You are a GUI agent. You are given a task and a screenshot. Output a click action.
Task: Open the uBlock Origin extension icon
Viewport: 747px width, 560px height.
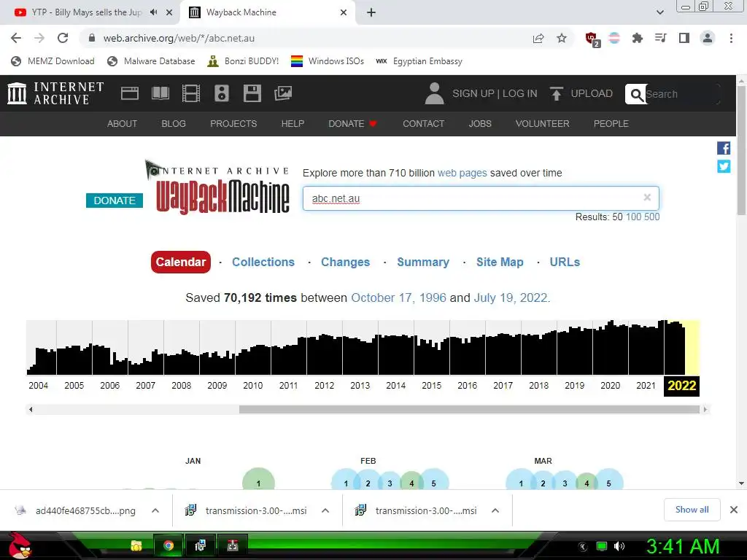(592, 39)
